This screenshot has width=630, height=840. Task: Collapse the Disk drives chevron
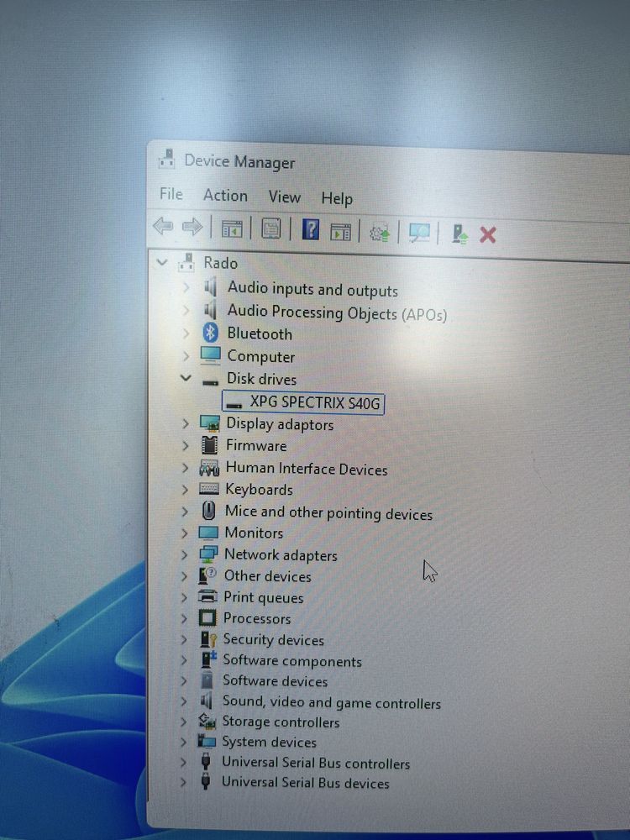[186, 378]
